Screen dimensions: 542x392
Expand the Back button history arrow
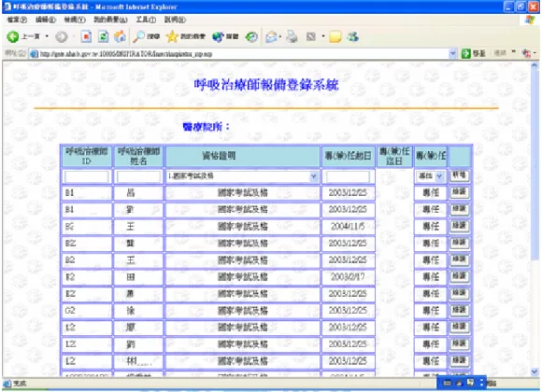[47, 36]
